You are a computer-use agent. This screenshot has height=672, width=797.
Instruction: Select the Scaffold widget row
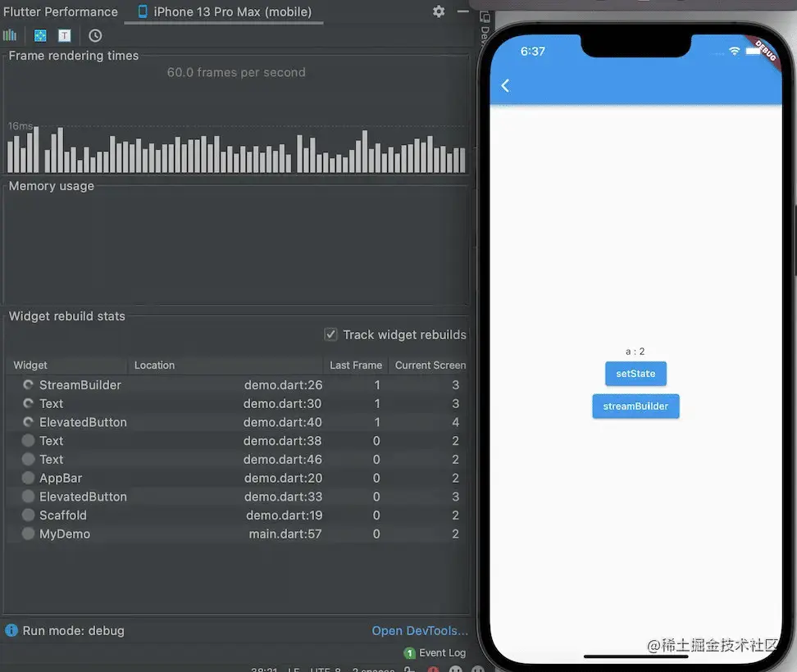[237, 515]
